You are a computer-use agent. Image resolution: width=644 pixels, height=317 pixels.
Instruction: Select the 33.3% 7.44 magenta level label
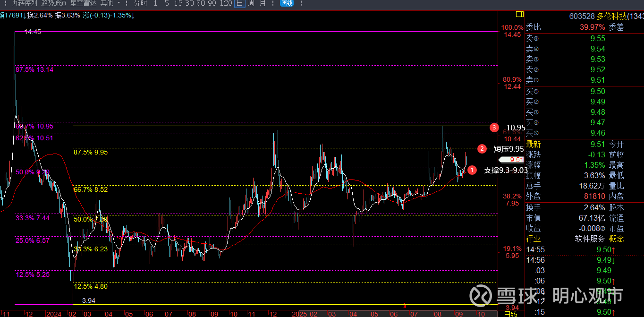point(33,218)
